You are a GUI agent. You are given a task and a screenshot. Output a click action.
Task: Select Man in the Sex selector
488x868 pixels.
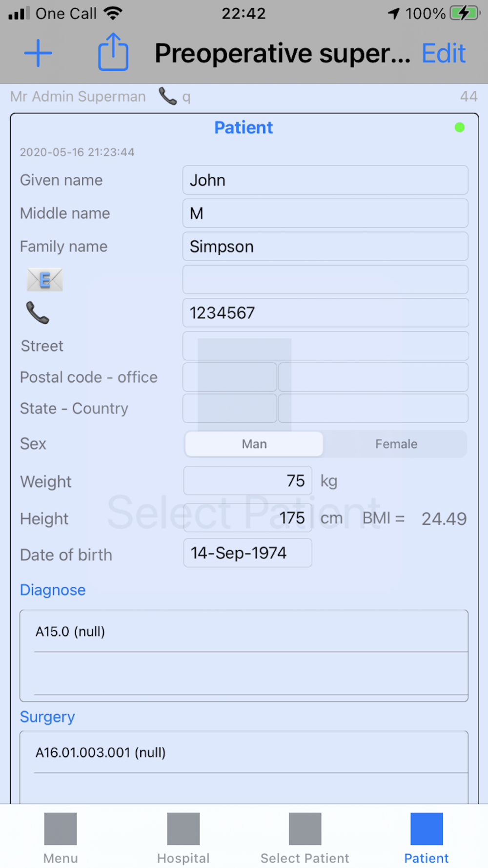click(254, 444)
